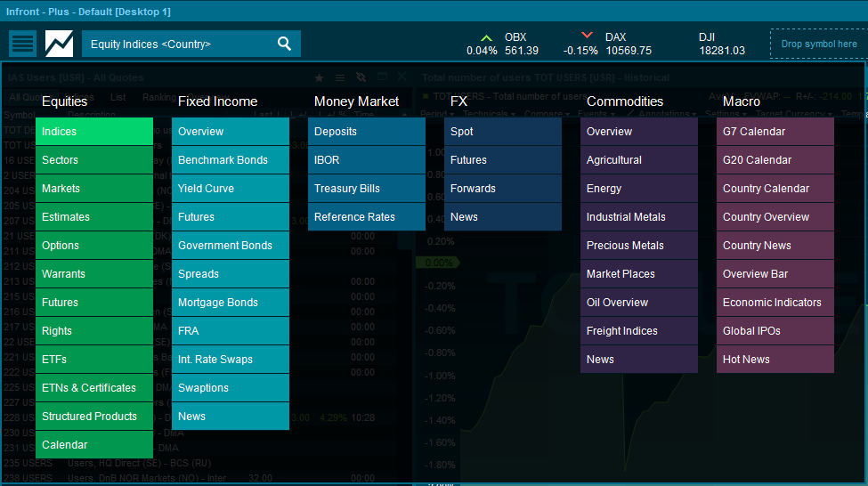This screenshot has width=868, height=486.
Task: Click the DAX index ticker
Action: coord(607,44)
